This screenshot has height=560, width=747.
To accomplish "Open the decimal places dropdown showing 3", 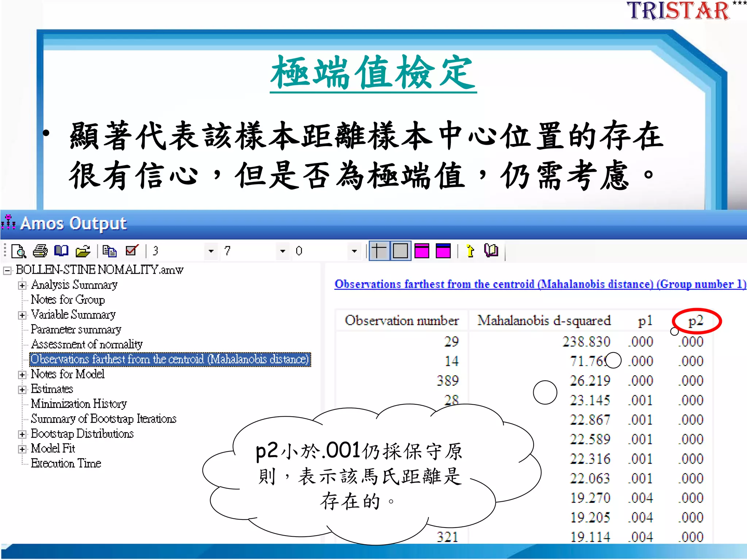I will (x=211, y=251).
